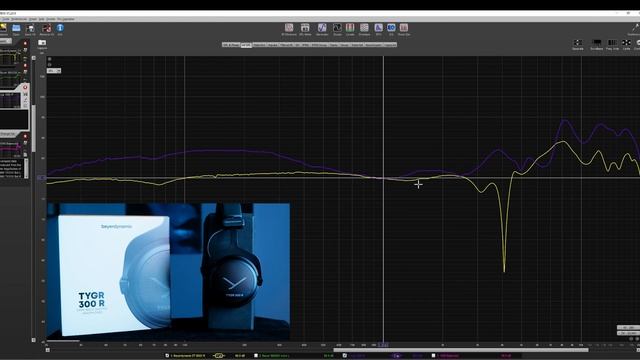
Task: Open the Scope tool
Action: click(x=337, y=29)
